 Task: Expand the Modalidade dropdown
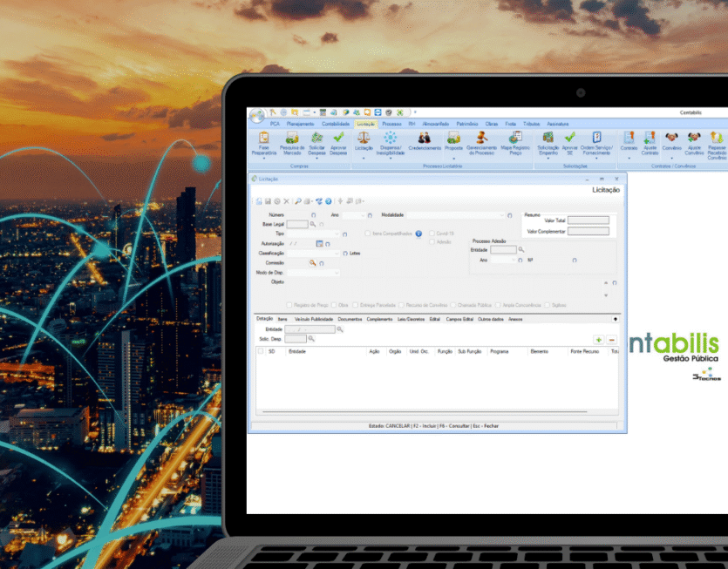click(x=500, y=214)
